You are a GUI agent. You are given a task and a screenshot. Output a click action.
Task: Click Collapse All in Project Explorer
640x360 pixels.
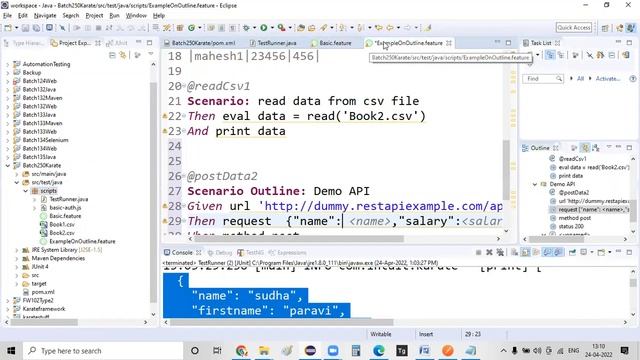point(112,55)
